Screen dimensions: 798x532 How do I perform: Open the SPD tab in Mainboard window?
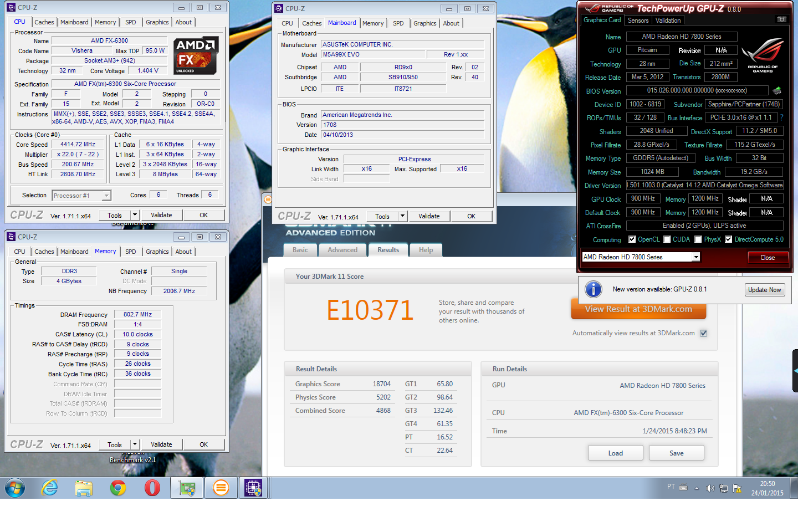click(398, 23)
